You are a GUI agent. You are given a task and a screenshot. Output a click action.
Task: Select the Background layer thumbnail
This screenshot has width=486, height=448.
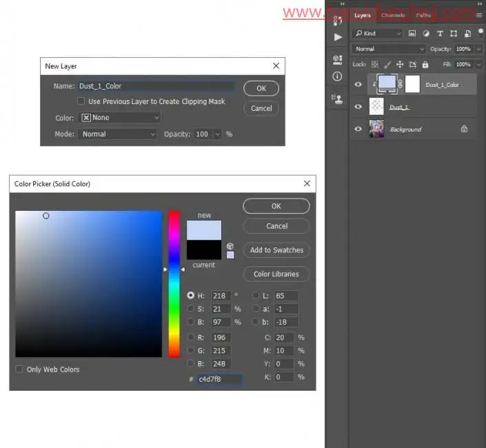coord(376,129)
